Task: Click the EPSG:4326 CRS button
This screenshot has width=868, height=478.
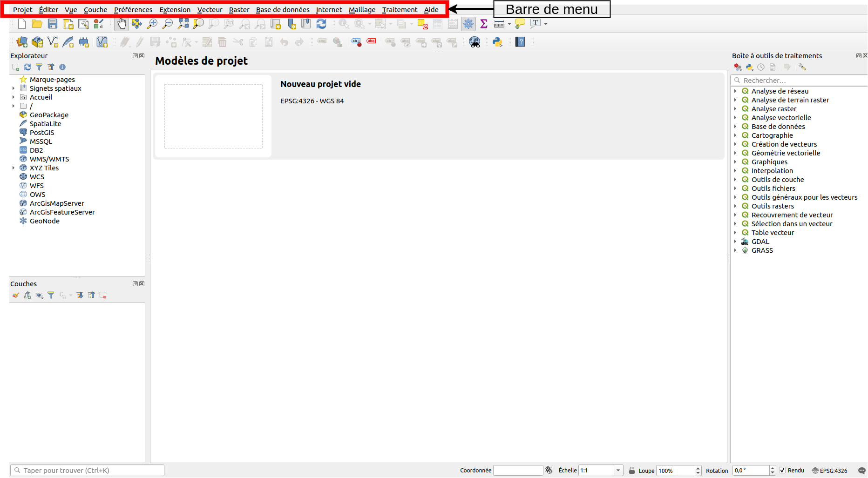Action: pos(830,471)
